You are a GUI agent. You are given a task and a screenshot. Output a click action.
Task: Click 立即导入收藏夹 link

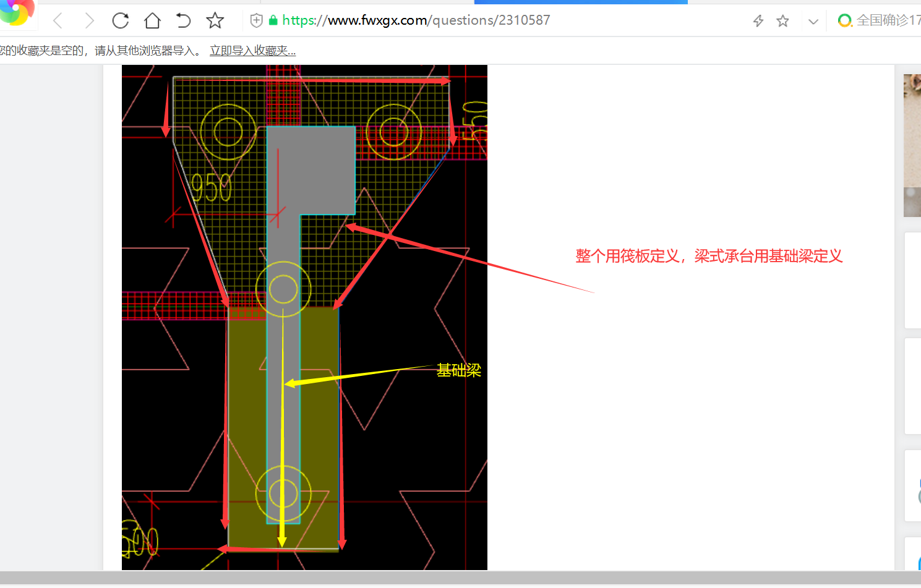tap(252, 51)
